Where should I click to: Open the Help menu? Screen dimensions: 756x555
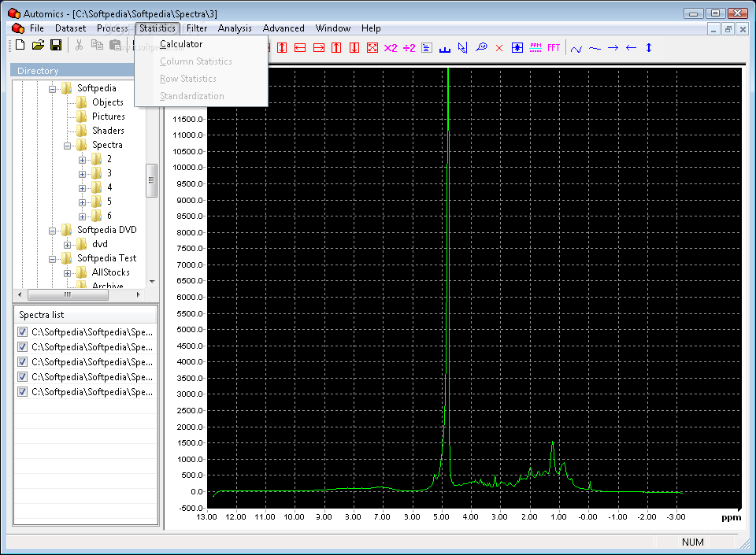point(371,28)
